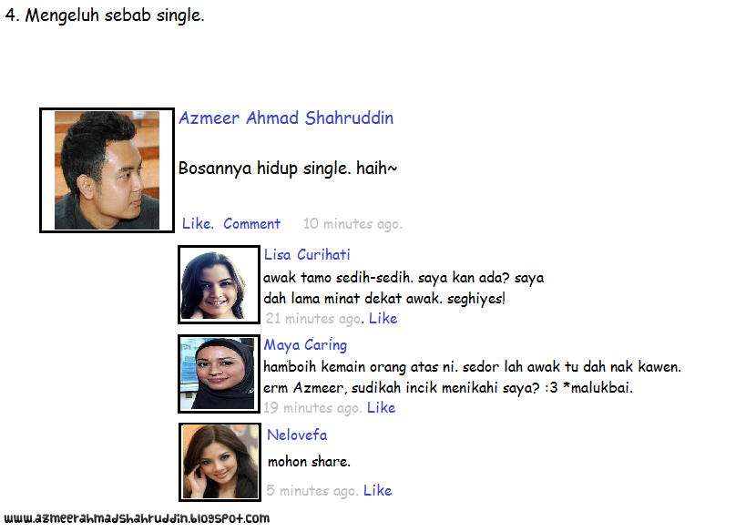The height and width of the screenshot is (532, 756).
Task: Open Lisa Curihati's avatar photo
Action: tap(219, 284)
